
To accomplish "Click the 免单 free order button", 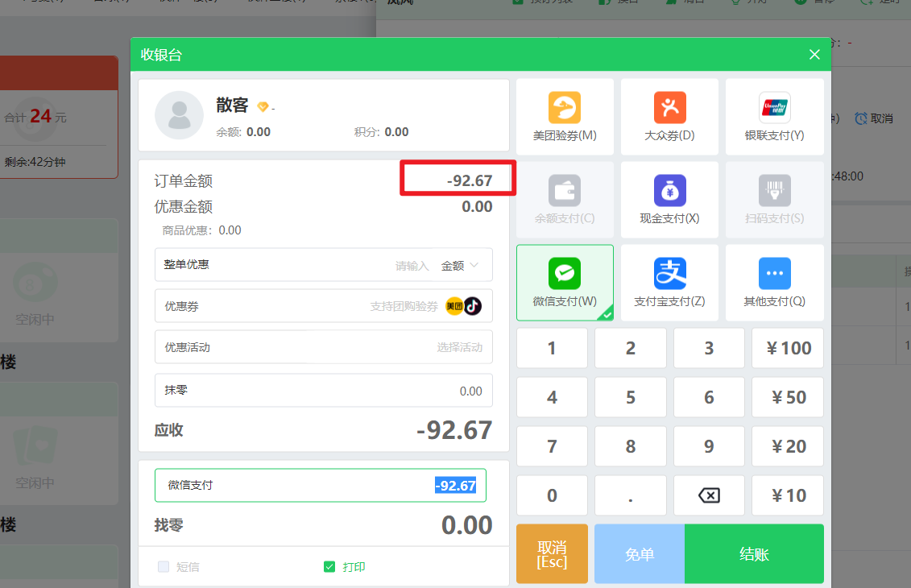I will [x=639, y=553].
